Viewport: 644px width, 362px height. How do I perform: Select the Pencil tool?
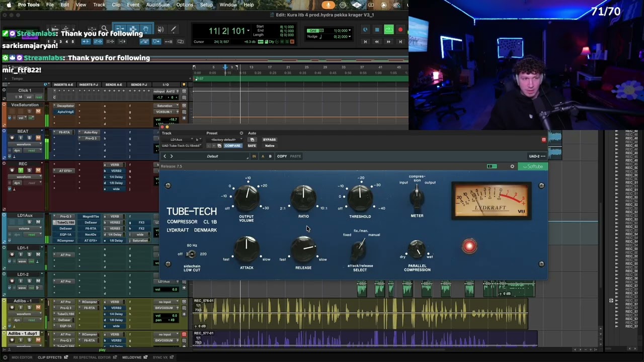pos(174,29)
